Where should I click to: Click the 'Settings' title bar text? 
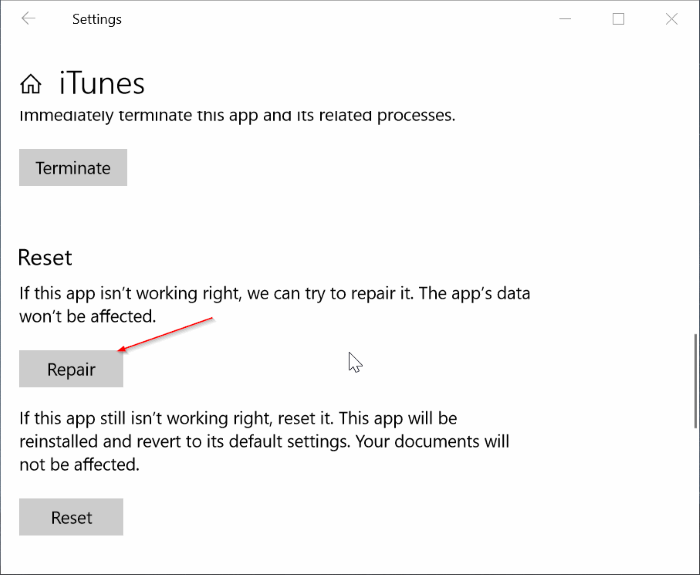point(97,19)
